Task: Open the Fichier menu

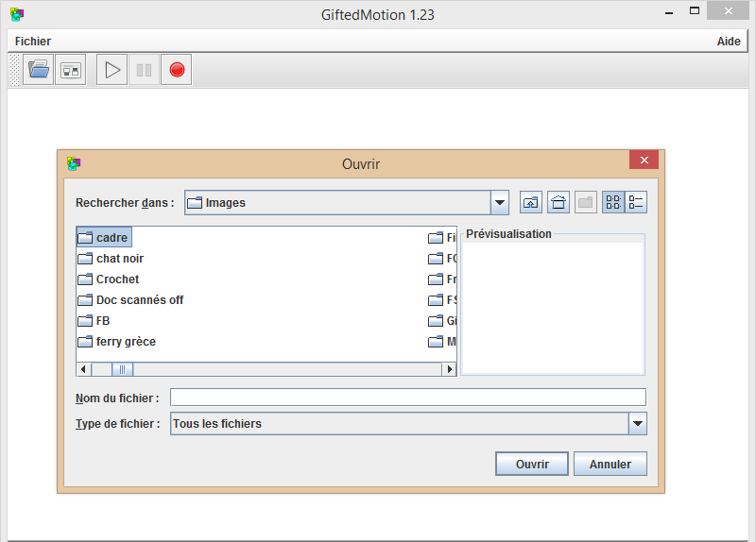Action: coord(33,42)
